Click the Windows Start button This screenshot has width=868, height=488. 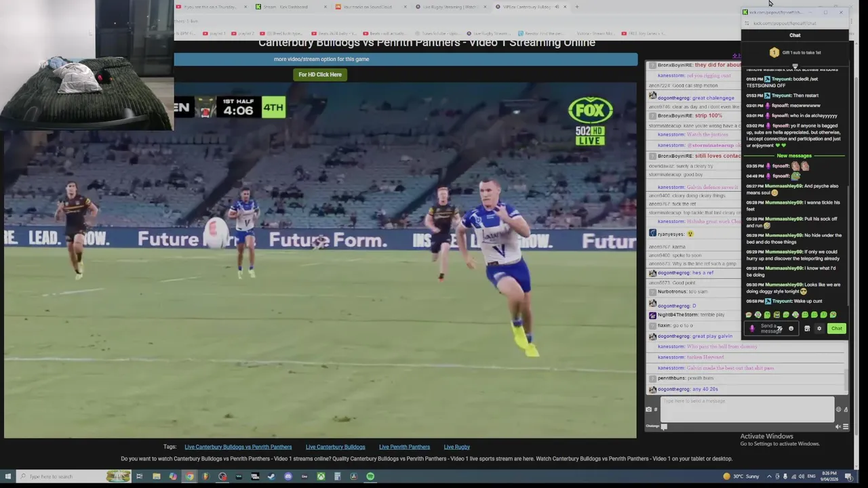tap(7, 476)
